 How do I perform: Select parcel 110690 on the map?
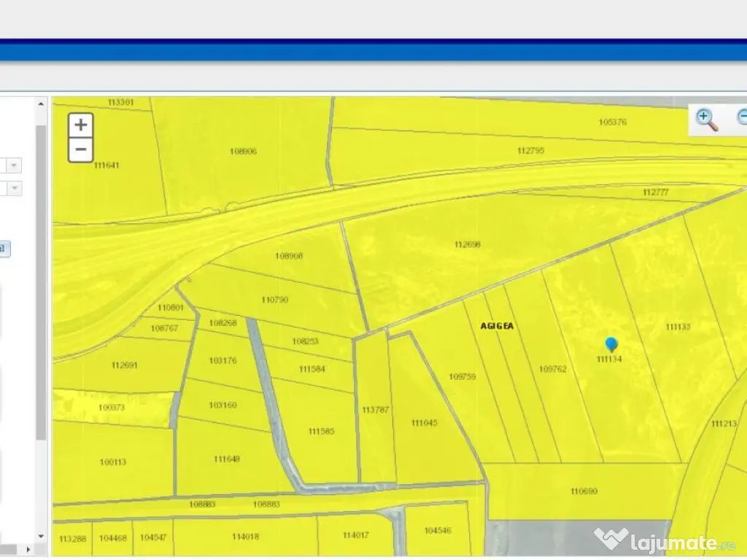pos(584,491)
